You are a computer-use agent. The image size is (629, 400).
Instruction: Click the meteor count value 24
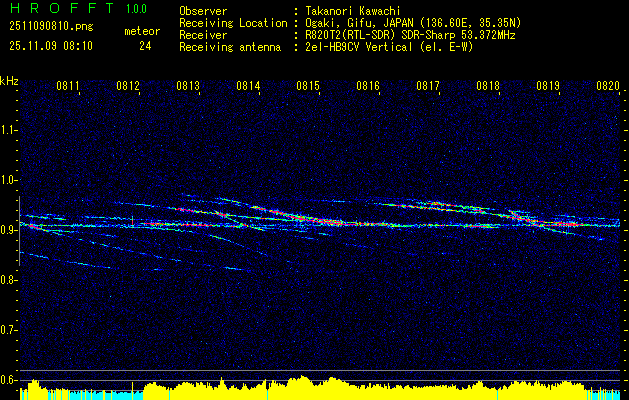145,46
